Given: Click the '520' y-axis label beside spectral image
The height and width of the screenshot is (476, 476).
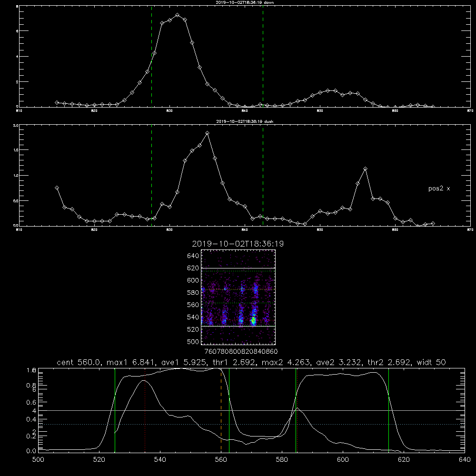Looking at the screenshot, I should pos(193,329).
